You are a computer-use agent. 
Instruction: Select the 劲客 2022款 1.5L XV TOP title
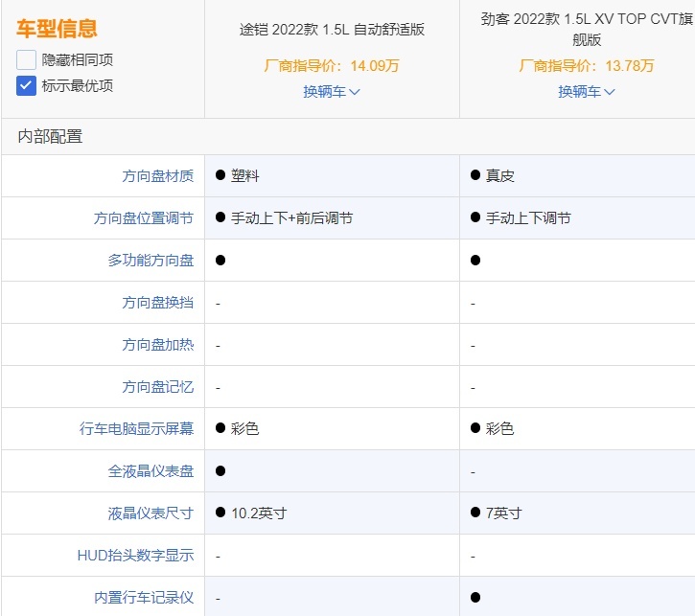click(587, 30)
